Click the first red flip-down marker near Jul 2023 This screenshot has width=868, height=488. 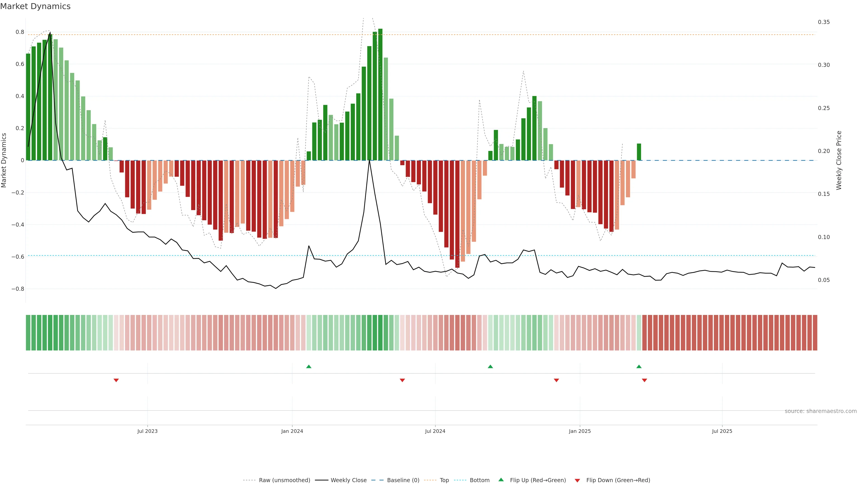coord(116,380)
